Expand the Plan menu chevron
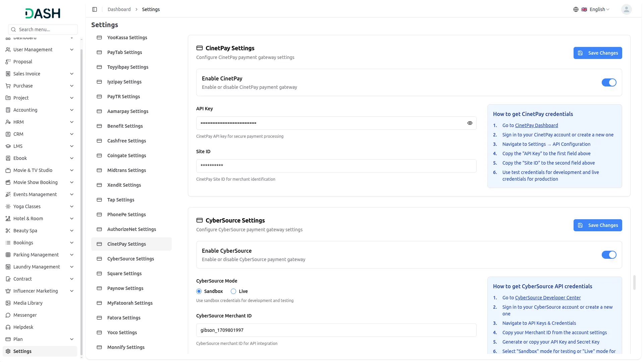This screenshot has height=362, width=644. click(x=71, y=339)
